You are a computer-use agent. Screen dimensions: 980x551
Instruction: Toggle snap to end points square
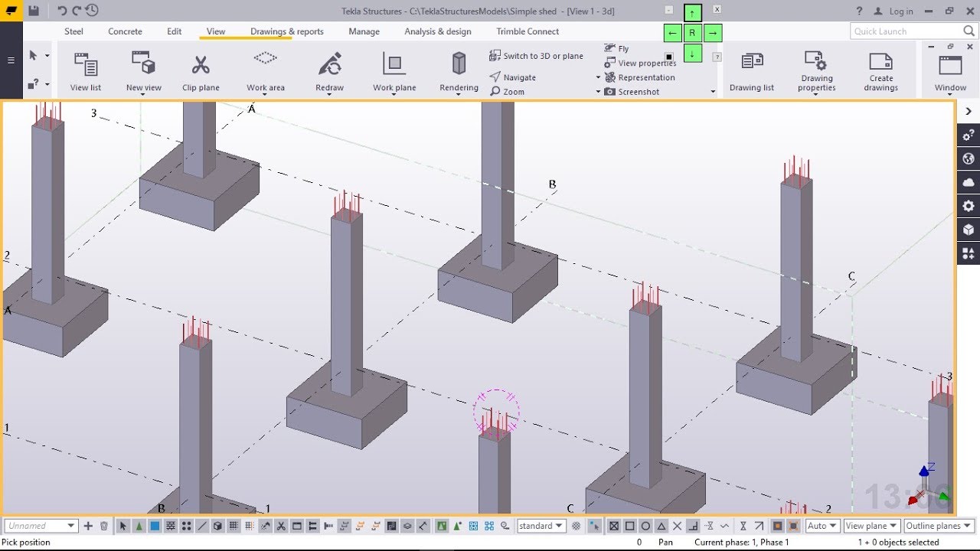click(630, 526)
